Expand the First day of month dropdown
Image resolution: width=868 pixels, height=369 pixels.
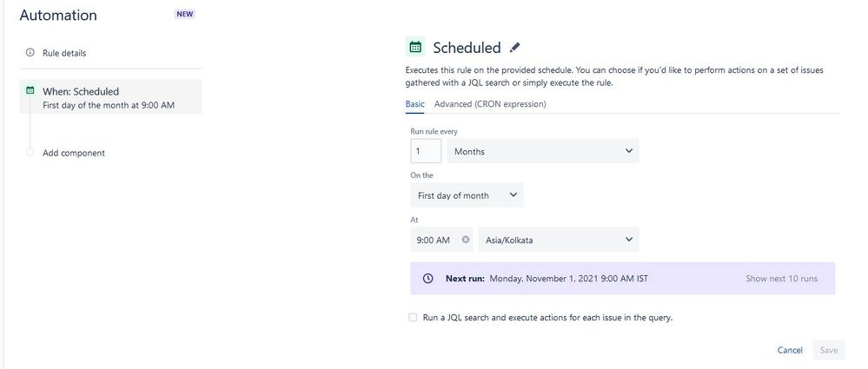[467, 195]
